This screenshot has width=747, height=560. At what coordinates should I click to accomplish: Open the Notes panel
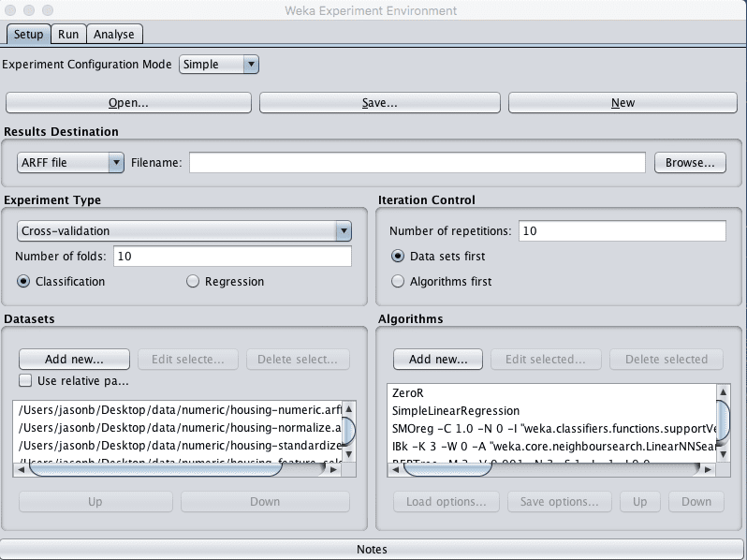point(372,550)
